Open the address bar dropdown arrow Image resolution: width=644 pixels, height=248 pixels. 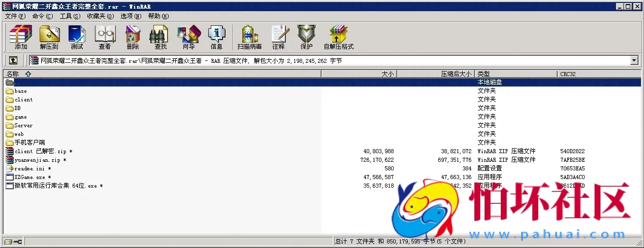[x=634, y=61]
